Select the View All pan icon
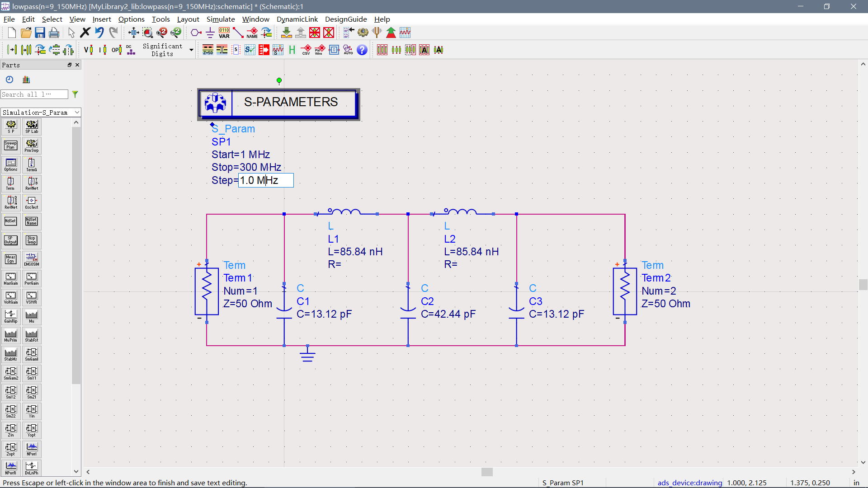Viewport: 868px width, 488px height. tap(133, 33)
